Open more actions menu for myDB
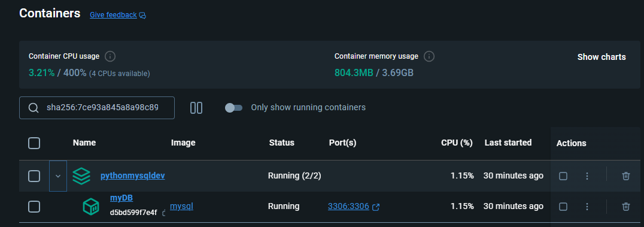The height and width of the screenshot is (227, 644). tap(587, 207)
